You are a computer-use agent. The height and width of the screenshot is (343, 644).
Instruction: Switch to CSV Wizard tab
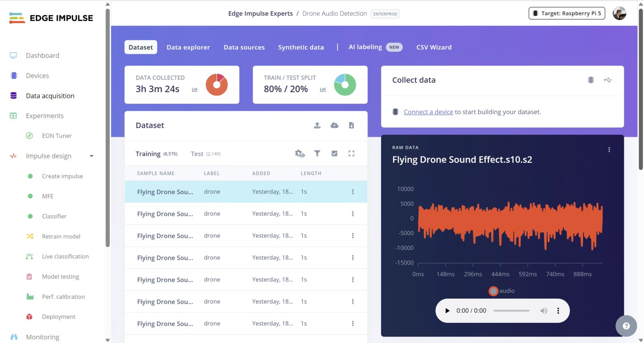pos(434,47)
